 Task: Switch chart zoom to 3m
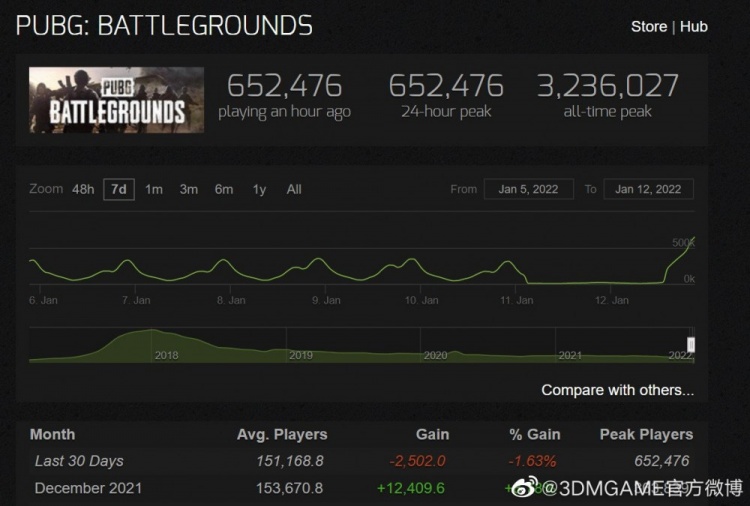coord(189,189)
